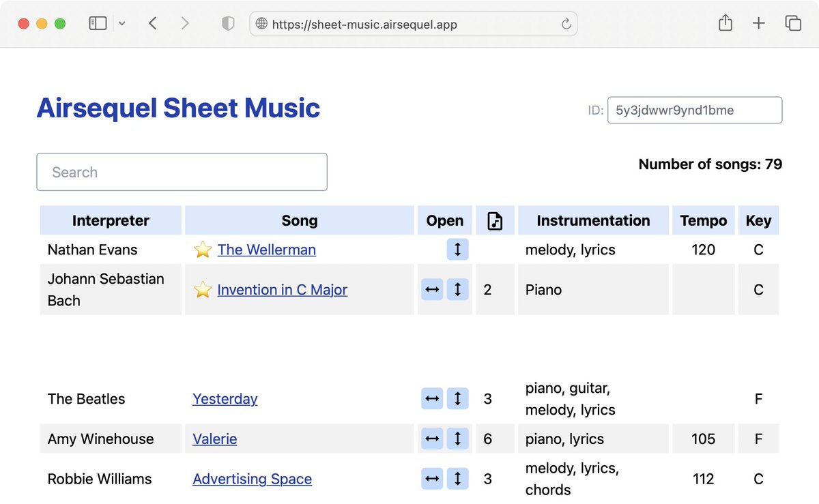This screenshot has width=819, height=504.
Task: Click the star next to Invention in C Major
Action: [x=203, y=289]
